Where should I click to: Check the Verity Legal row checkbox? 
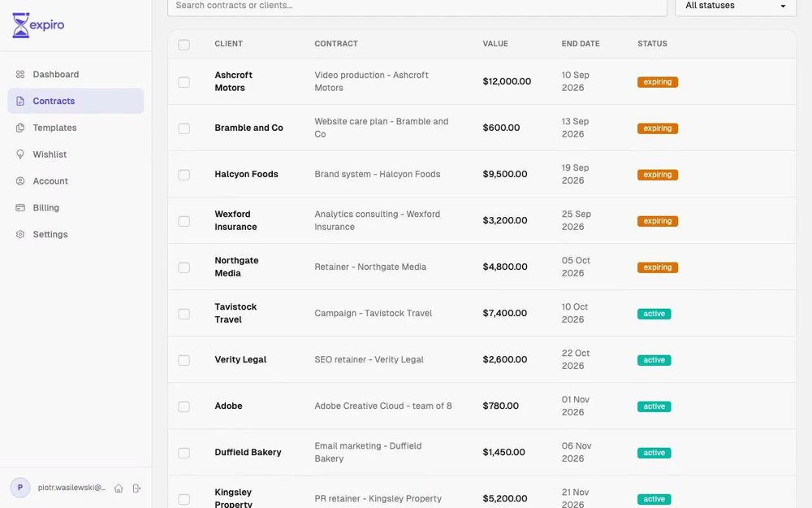point(184,360)
